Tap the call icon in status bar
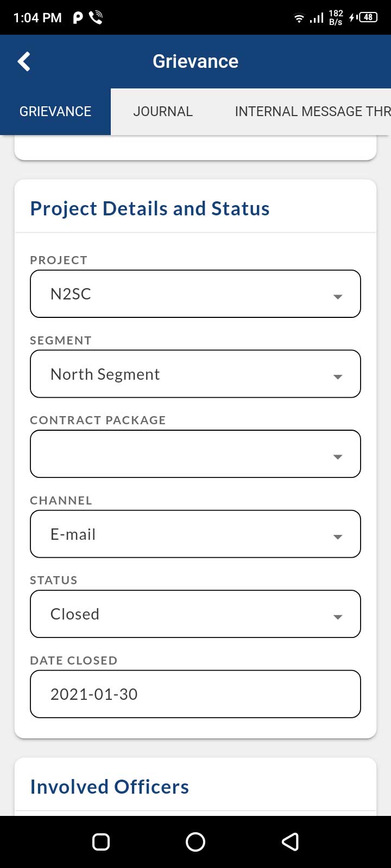Screen dimensions: 391x868 [x=96, y=17]
